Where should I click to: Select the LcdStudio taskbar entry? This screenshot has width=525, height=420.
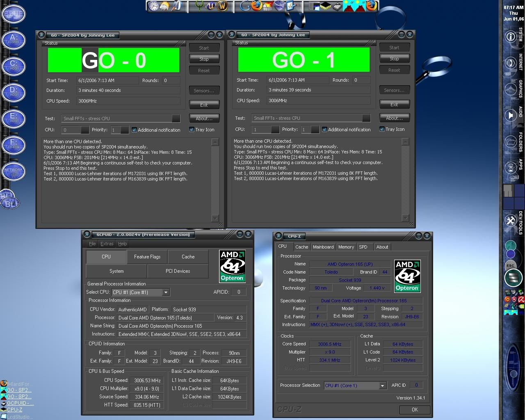tap(17, 417)
